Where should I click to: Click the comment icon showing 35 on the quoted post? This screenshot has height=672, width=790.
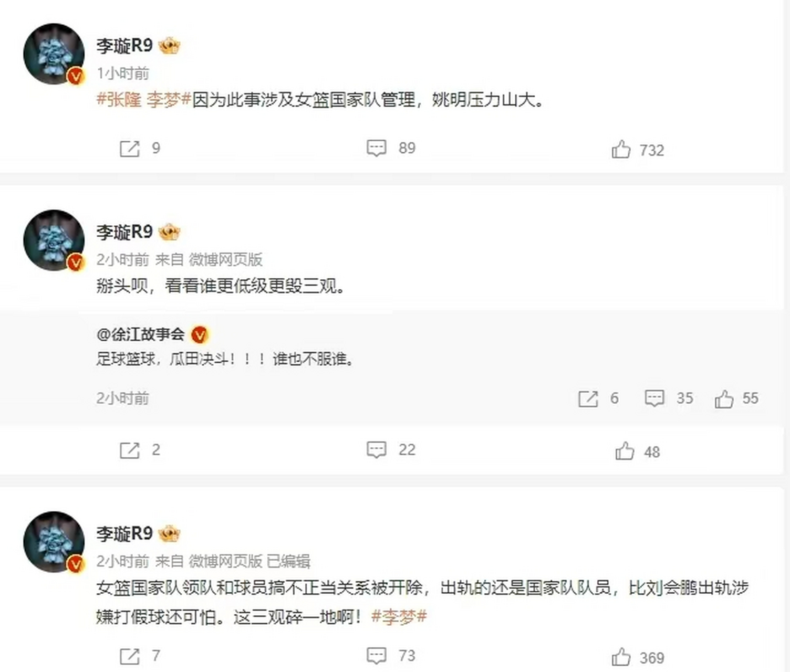654,398
